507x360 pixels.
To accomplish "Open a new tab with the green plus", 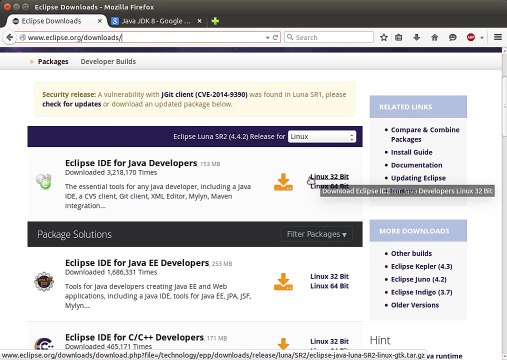I will pyautogui.click(x=215, y=21).
